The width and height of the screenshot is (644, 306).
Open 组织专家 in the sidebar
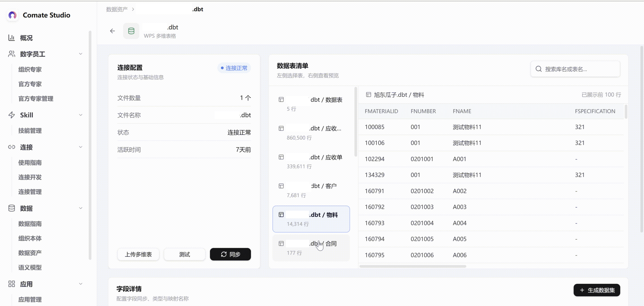point(30,70)
